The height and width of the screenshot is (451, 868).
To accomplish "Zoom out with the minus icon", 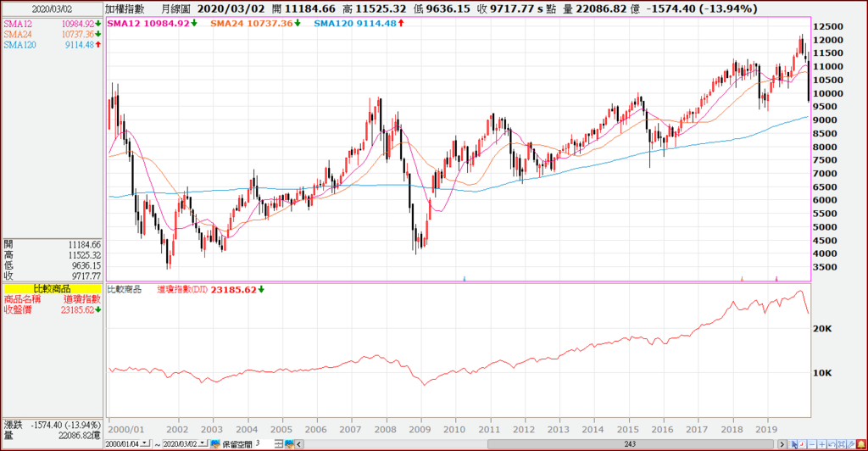I will pyautogui.click(x=812, y=444).
